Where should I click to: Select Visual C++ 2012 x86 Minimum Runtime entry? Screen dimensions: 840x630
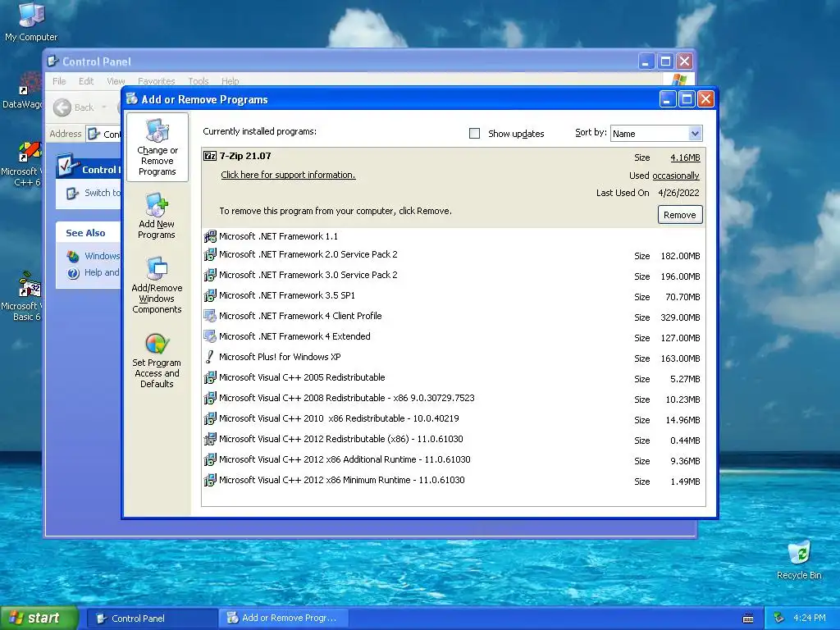point(453,481)
